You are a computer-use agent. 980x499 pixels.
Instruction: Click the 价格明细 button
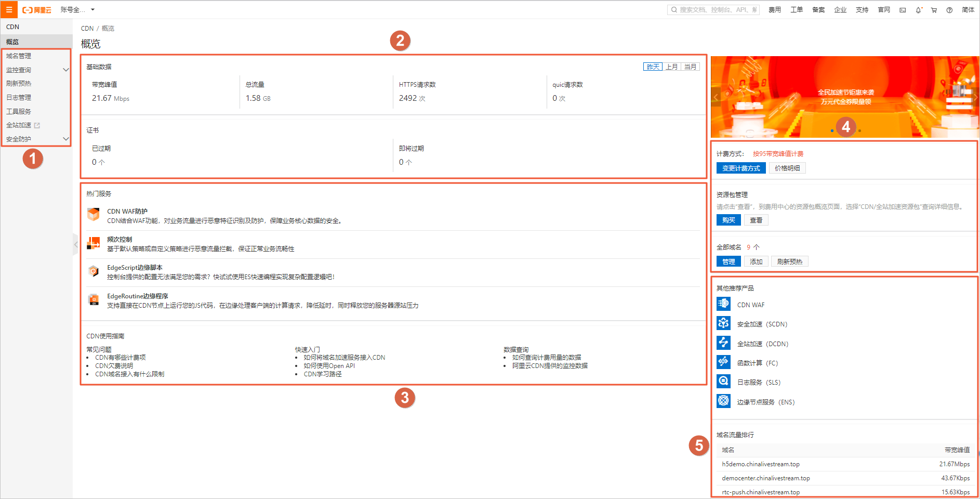(x=787, y=168)
